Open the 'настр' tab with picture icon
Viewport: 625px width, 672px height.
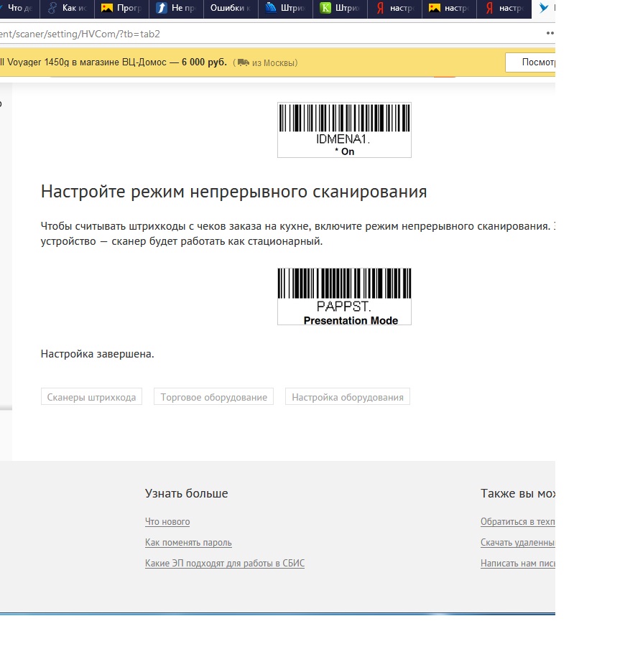pos(449,9)
